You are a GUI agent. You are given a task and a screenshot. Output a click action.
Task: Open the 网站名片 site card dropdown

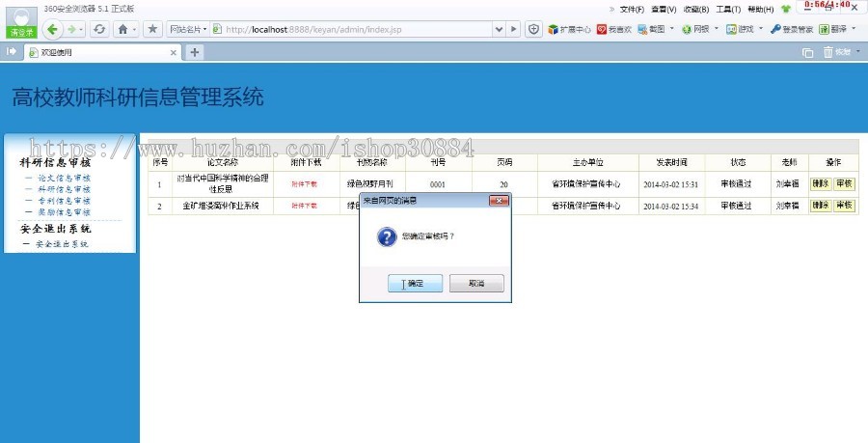pos(188,29)
